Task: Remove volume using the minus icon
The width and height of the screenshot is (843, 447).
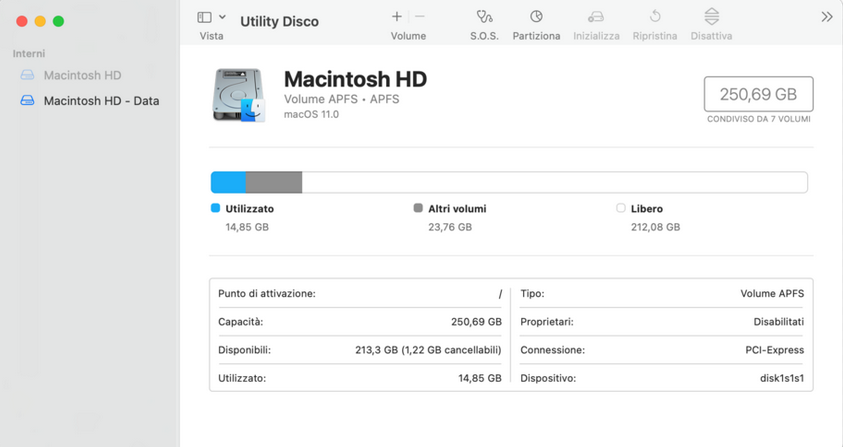Action: tap(420, 17)
